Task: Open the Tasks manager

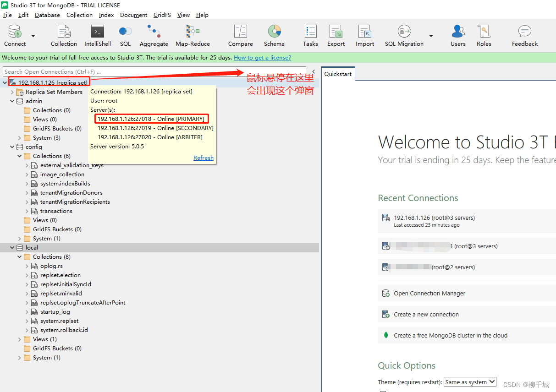Action: coord(310,36)
